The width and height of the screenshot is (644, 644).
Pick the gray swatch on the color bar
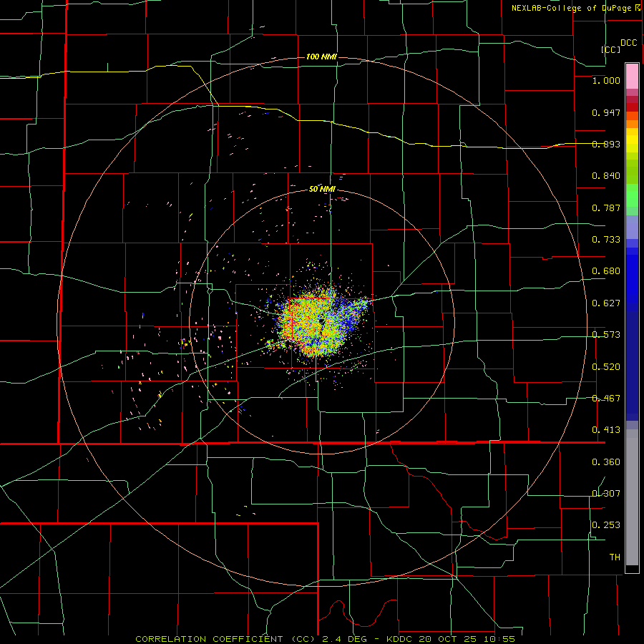pos(632,497)
